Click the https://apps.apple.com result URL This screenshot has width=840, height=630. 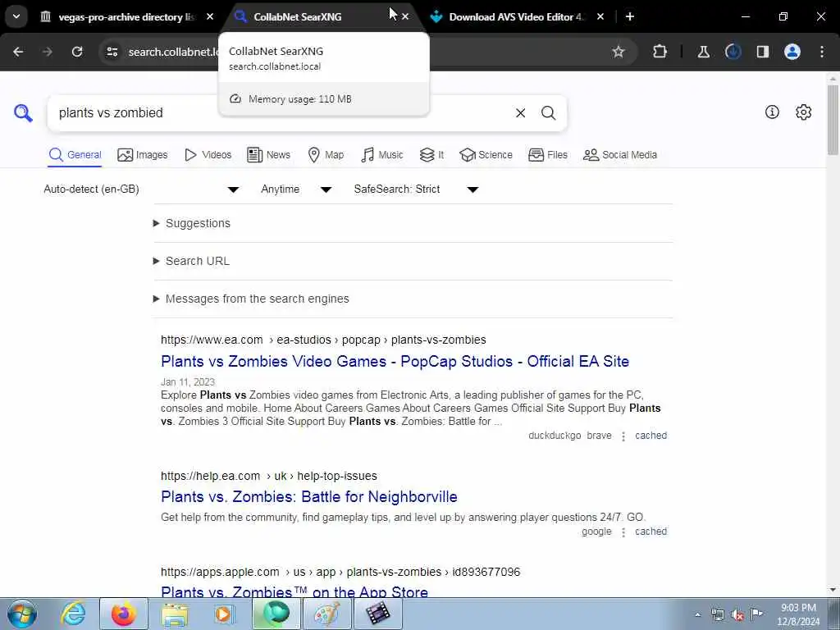click(x=340, y=572)
